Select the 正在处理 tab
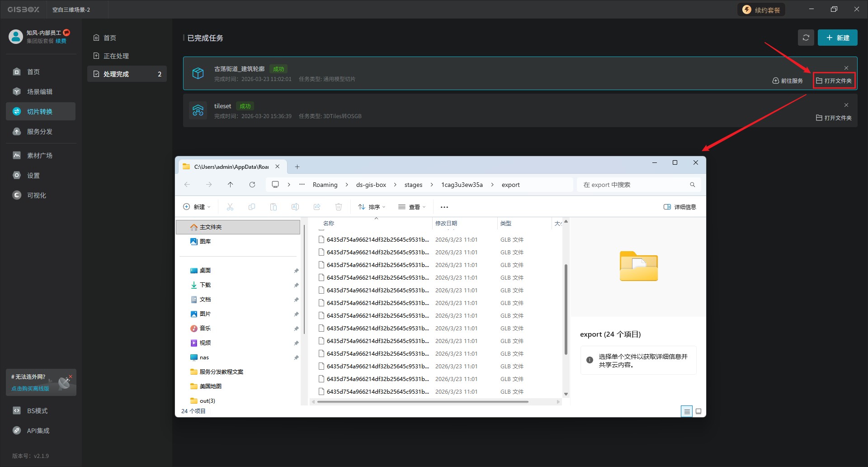The height and width of the screenshot is (467, 868). pyautogui.click(x=116, y=56)
